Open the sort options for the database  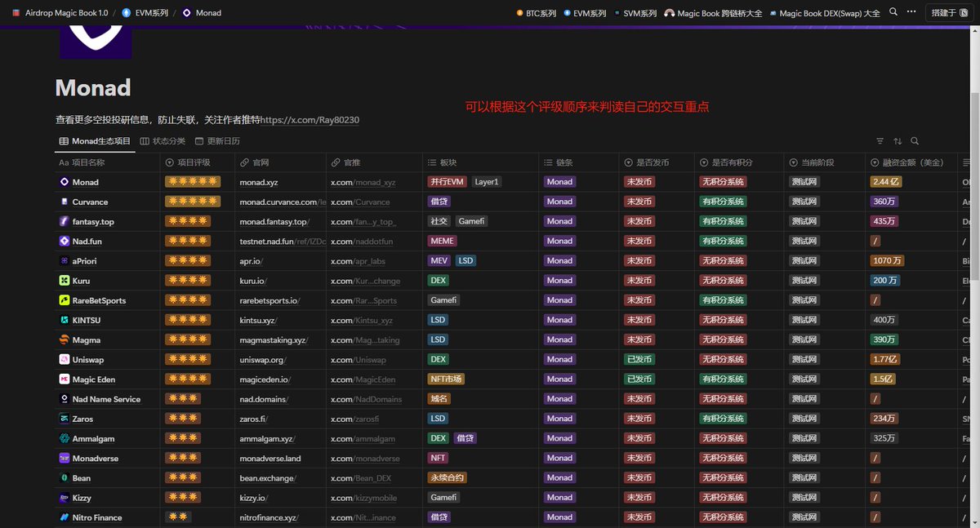click(x=897, y=140)
